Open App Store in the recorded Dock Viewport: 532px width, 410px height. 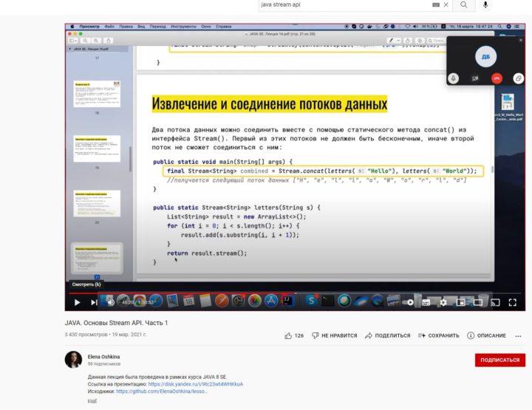[271, 301]
